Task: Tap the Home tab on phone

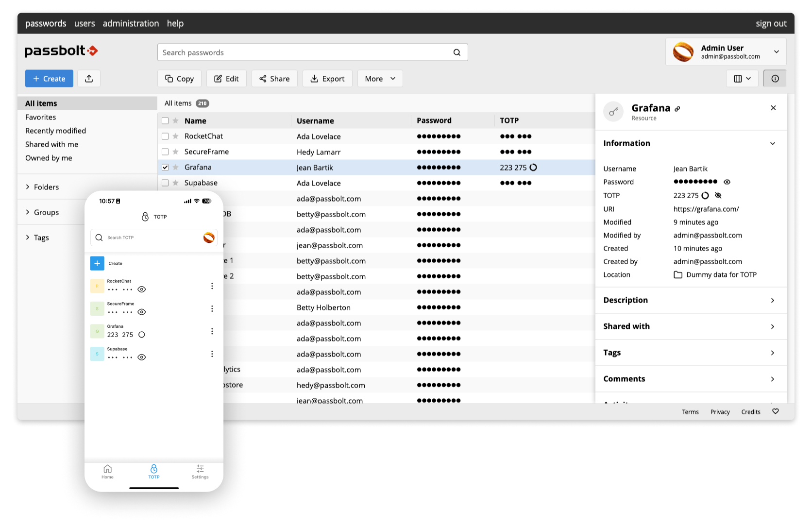Action: coord(107,472)
